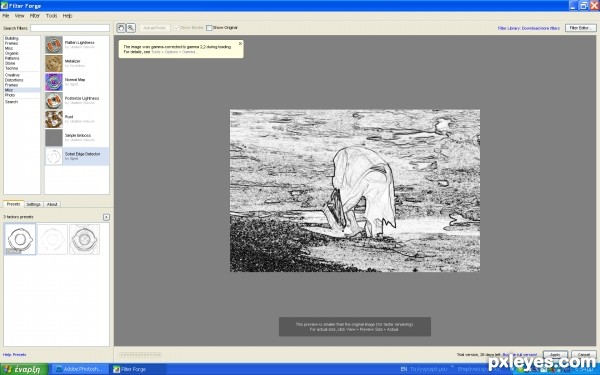Select the third detailed preset thumbnail
Screen dimensions: 600x375
coord(84,239)
